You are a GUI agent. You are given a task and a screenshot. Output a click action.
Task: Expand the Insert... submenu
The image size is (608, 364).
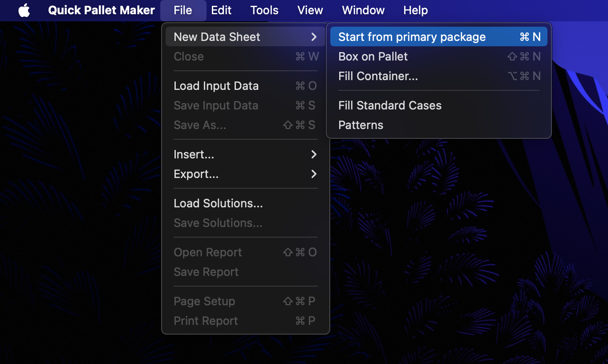[246, 154]
